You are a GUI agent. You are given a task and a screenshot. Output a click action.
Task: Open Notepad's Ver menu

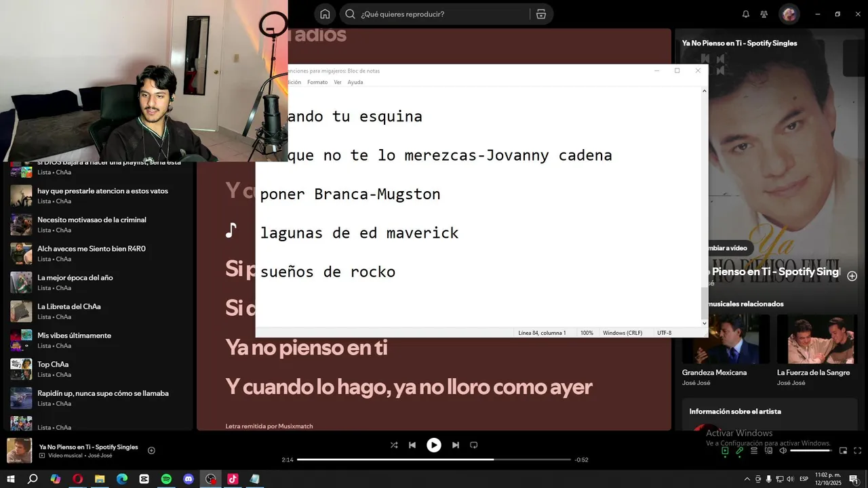tap(338, 82)
